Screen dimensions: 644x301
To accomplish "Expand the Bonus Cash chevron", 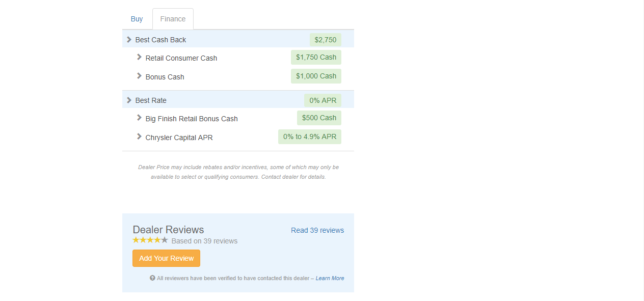I will coord(139,76).
